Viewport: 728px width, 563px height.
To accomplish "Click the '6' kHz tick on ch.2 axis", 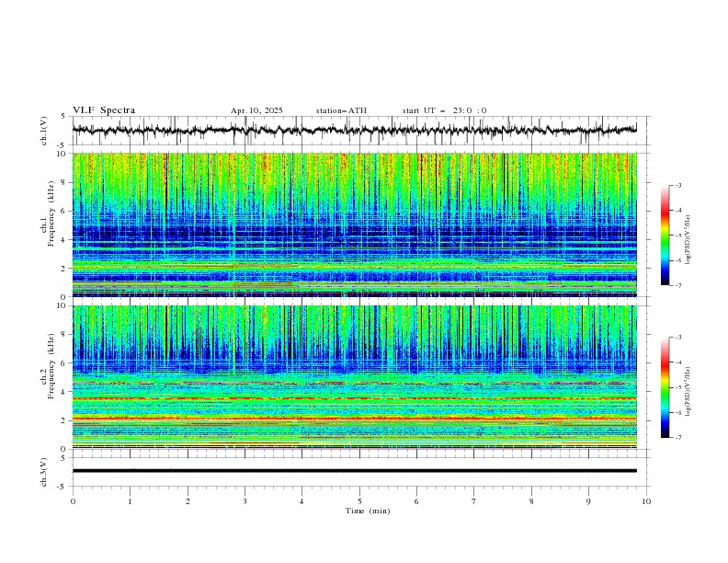I will pos(64,363).
